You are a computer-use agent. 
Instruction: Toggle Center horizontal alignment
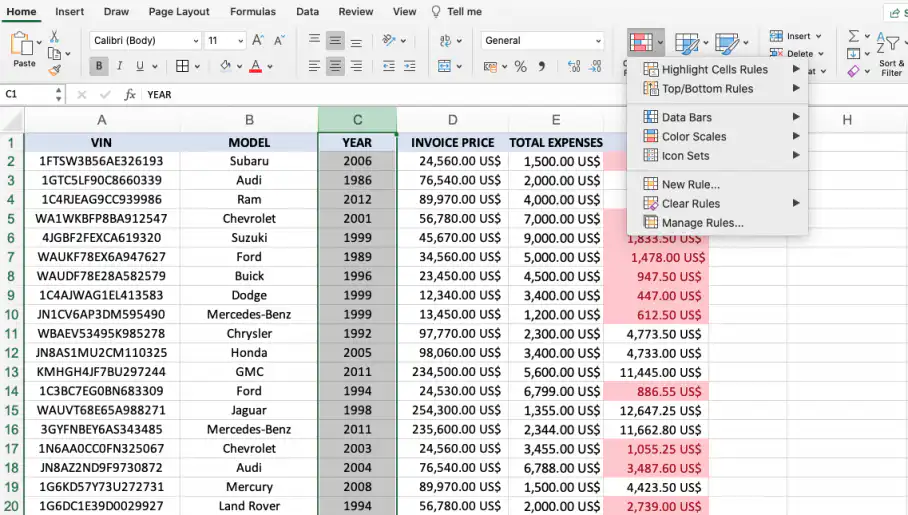(335, 66)
